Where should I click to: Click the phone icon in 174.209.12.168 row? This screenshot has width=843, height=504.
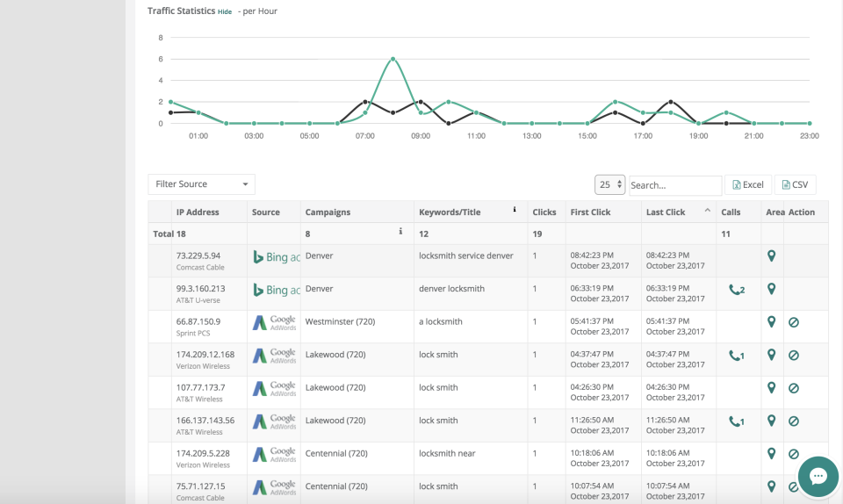coord(736,356)
